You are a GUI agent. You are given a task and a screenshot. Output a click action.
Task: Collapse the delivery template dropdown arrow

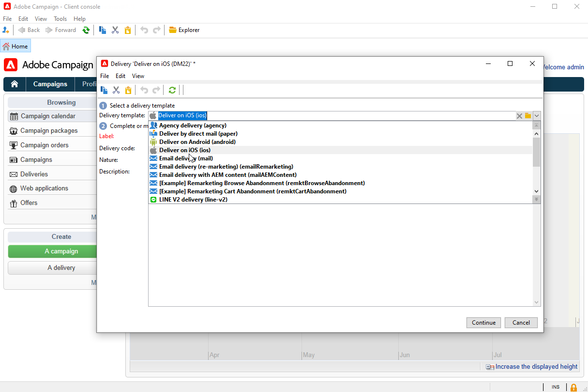pyautogui.click(x=537, y=116)
